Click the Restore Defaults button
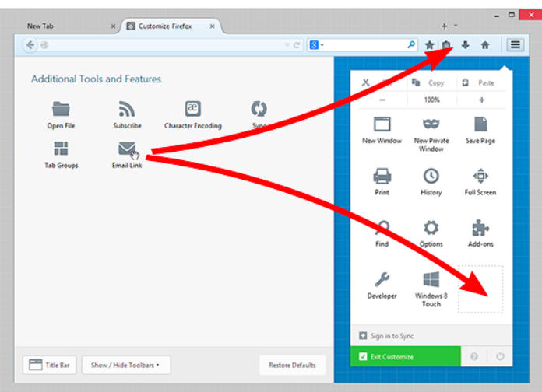542x392 pixels. point(294,364)
